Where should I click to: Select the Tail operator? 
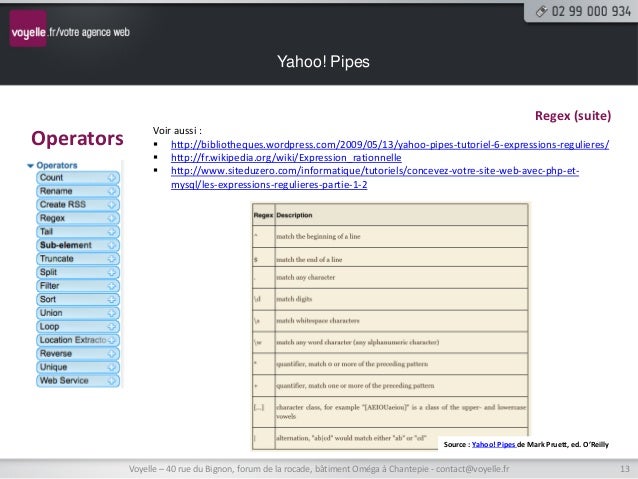(x=78, y=232)
